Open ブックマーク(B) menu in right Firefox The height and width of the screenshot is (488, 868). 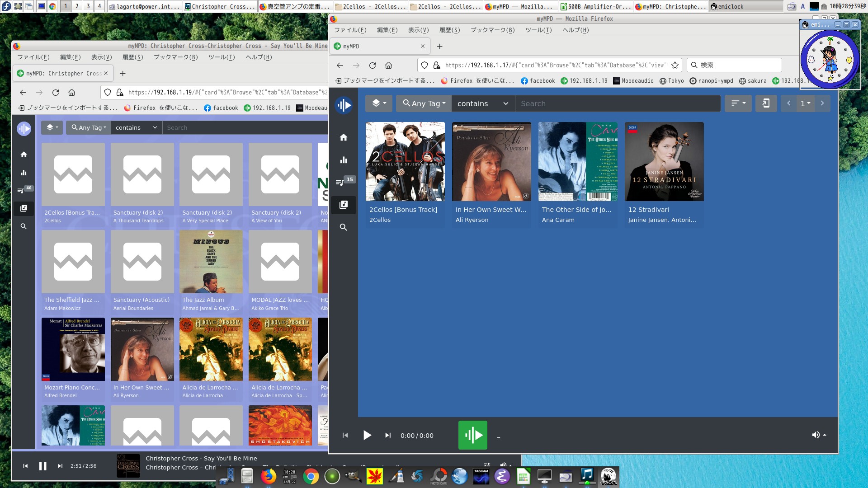492,30
